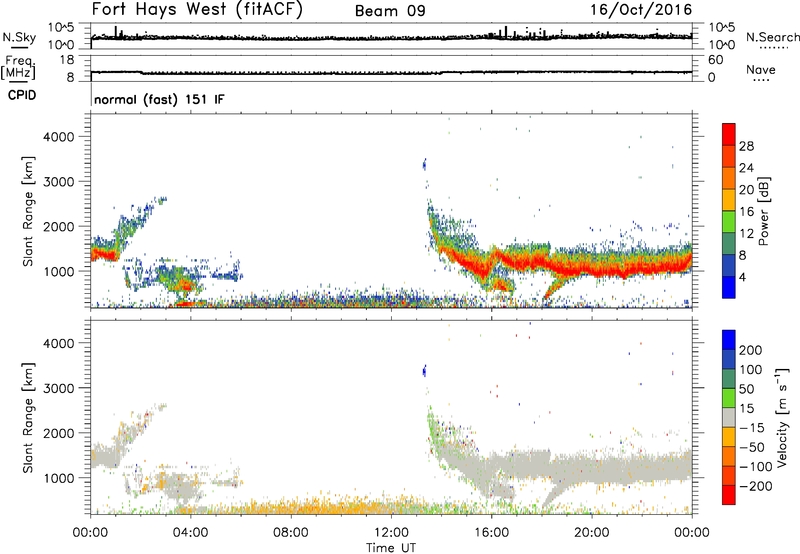This screenshot has width=800, height=554.
Task: Pick the red bottom segment of the velocity color bar
Action: click(729, 495)
